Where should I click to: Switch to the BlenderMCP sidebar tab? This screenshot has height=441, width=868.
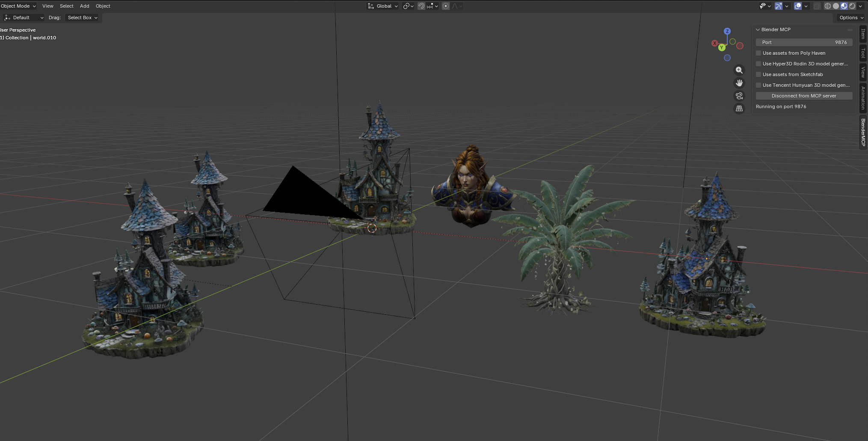[863, 132]
